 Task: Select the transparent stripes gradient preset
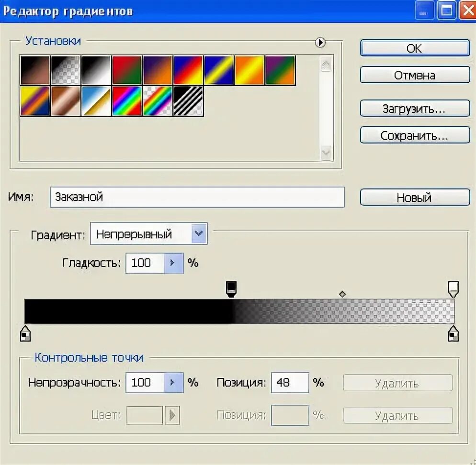pos(188,101)
